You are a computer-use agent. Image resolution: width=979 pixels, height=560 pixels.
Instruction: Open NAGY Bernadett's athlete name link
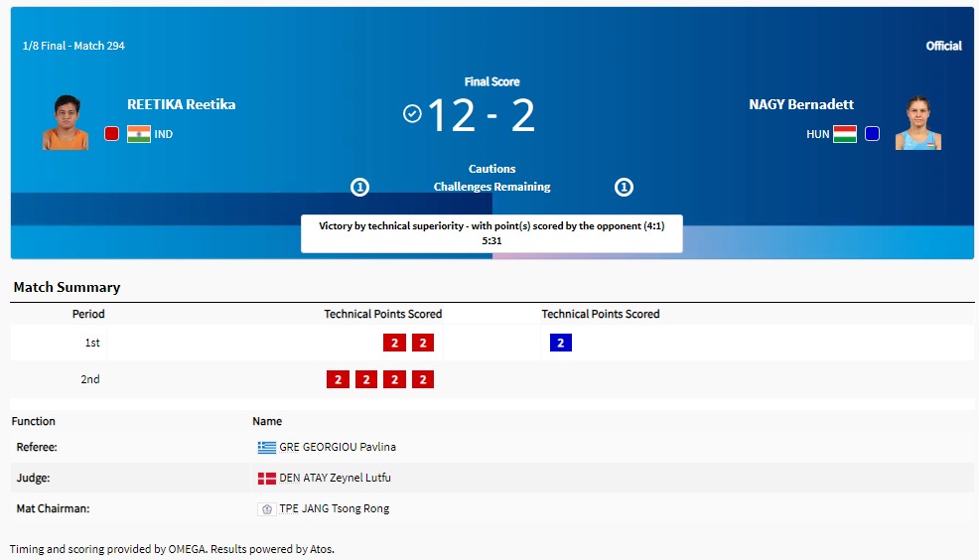point(800,104)
